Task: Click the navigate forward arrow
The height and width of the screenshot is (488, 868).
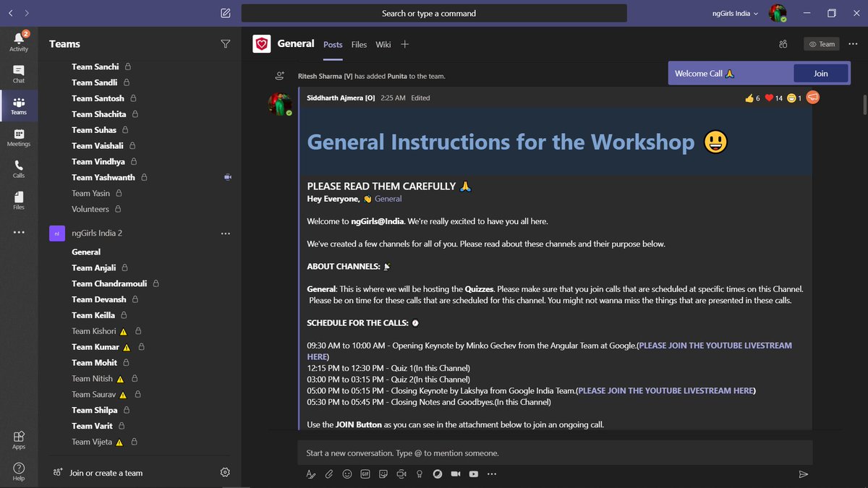Action: tap(27, 13)
